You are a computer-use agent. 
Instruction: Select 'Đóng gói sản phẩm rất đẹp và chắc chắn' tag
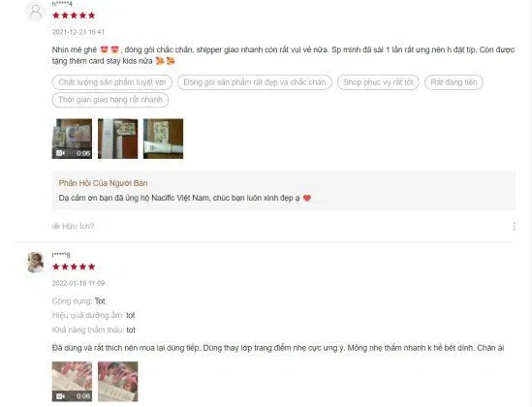tap(255, 82)
